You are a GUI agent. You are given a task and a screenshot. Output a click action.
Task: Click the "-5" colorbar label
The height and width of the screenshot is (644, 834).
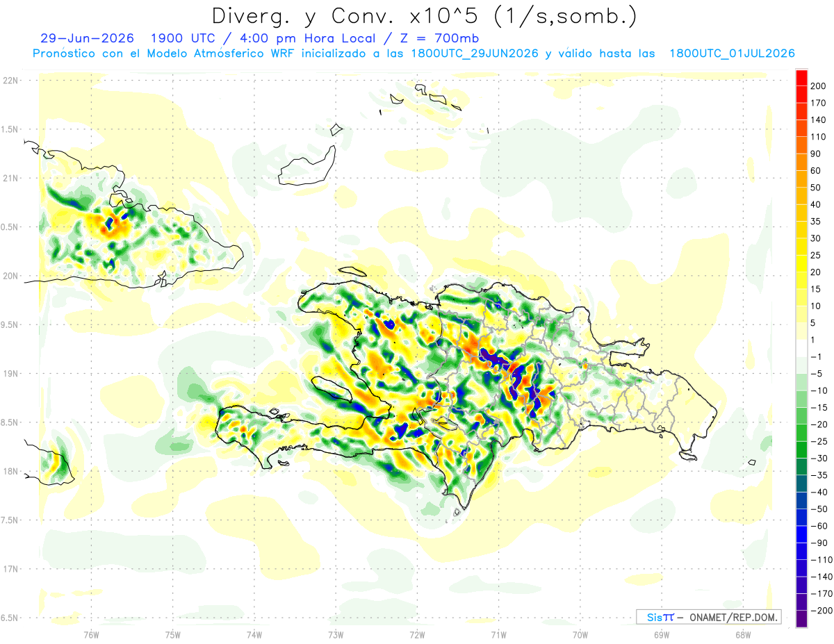click(817, 374)
